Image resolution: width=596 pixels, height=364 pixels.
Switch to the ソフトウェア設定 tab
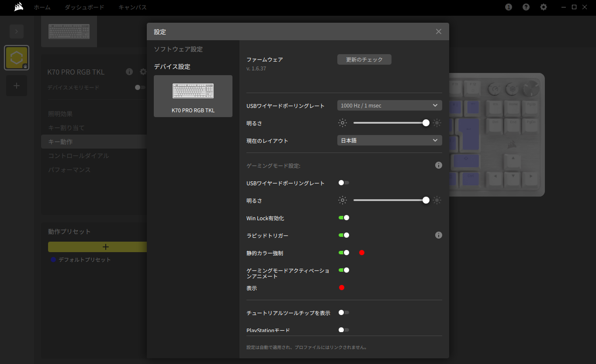point(178,49)
